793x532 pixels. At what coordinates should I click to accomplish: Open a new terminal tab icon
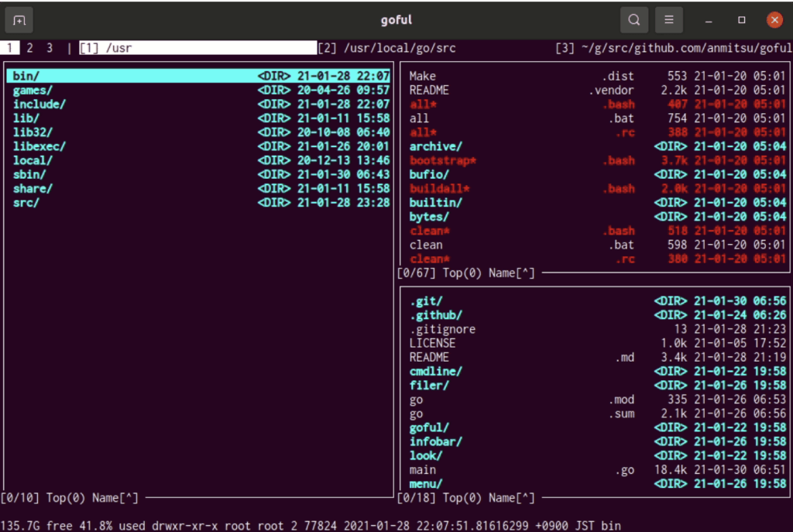tap(19, 20)
